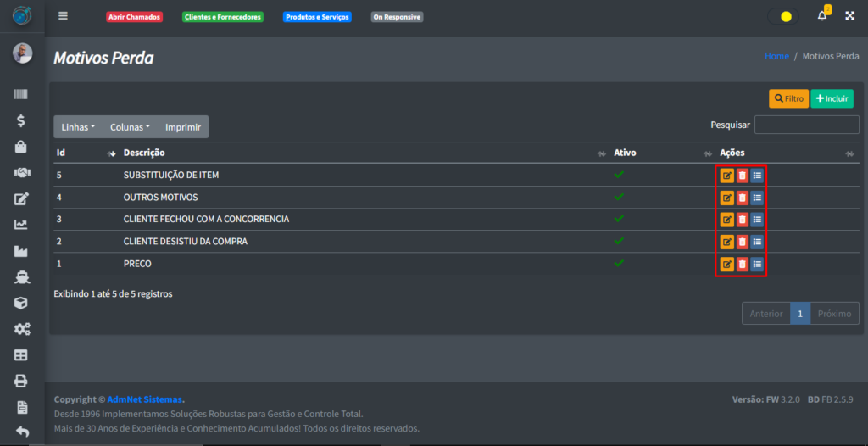The image size is (868, 446).
Task: Follow the Home breadcrumb link
Action: pos(776,56)
